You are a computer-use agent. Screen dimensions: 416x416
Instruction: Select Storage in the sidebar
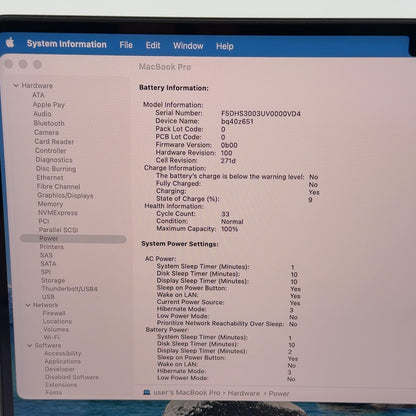tap(53, 280)
